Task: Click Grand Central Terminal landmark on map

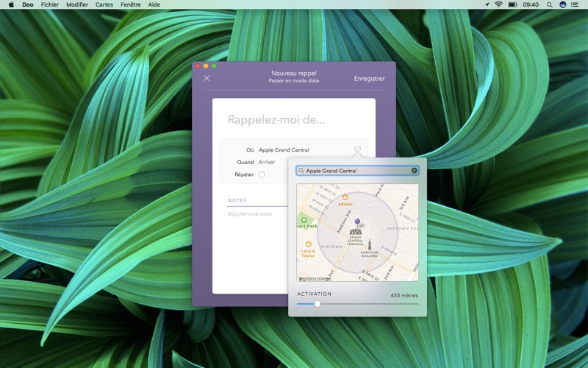Action: 355,236
